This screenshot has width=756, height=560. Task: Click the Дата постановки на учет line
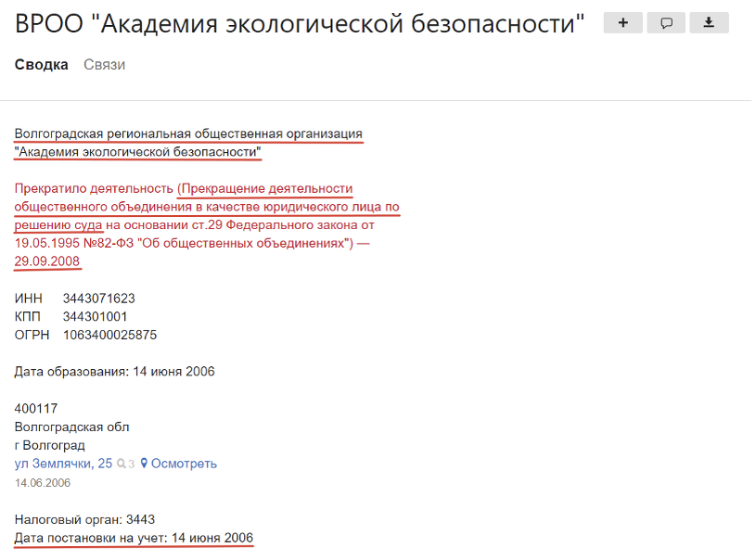(134, 538)
